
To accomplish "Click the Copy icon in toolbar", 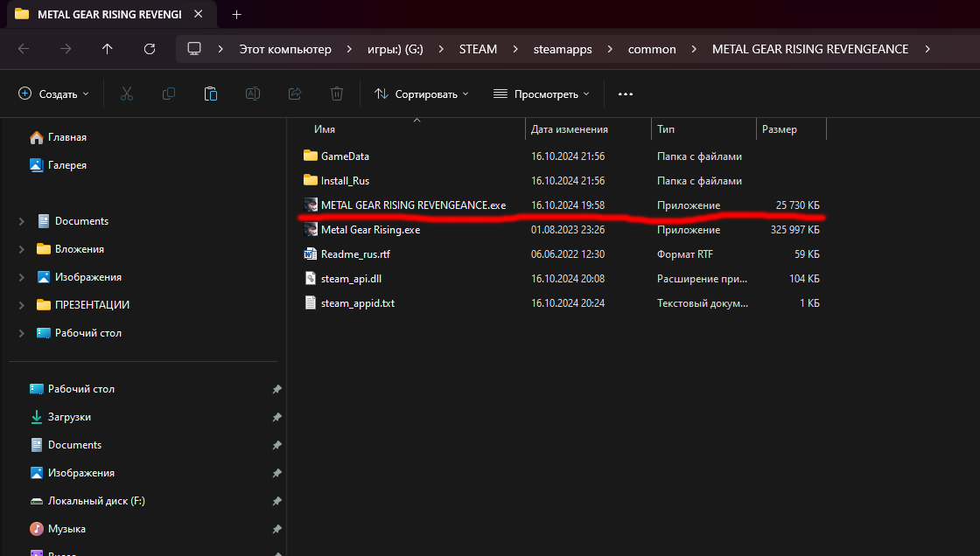I will pyautogui.click(x=169, y=94).
